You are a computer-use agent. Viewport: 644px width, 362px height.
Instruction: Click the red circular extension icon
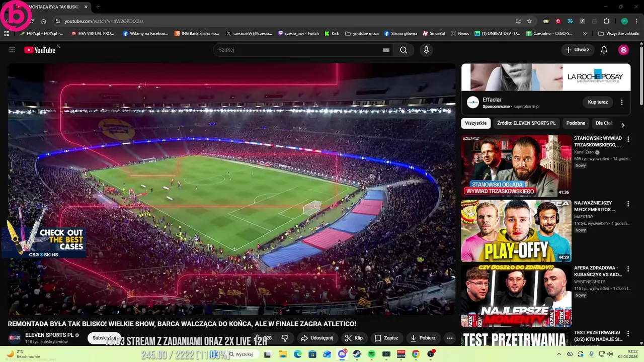[558, 21]
